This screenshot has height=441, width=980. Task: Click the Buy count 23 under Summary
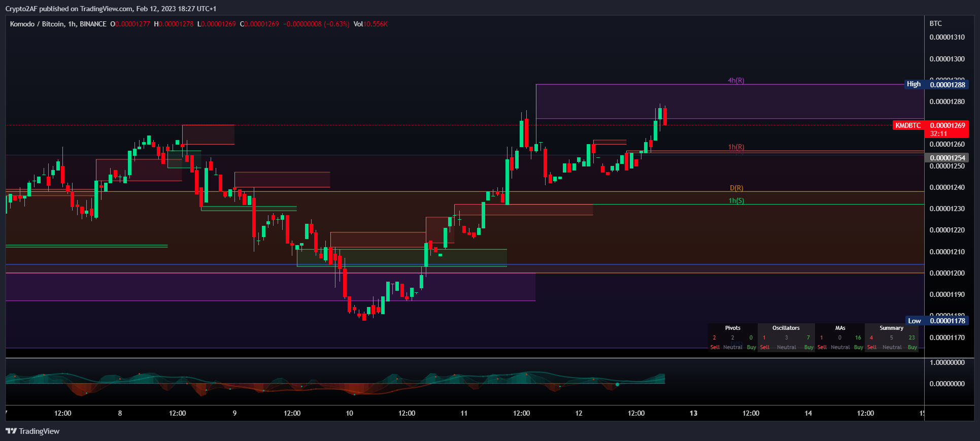911,337
